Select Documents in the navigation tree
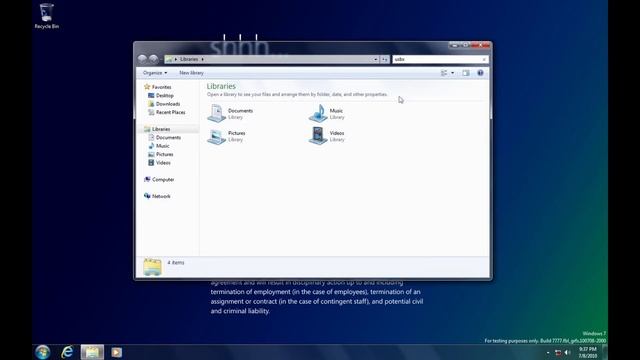The height and width of the screenshot is (360, 640). click(164, 138)
